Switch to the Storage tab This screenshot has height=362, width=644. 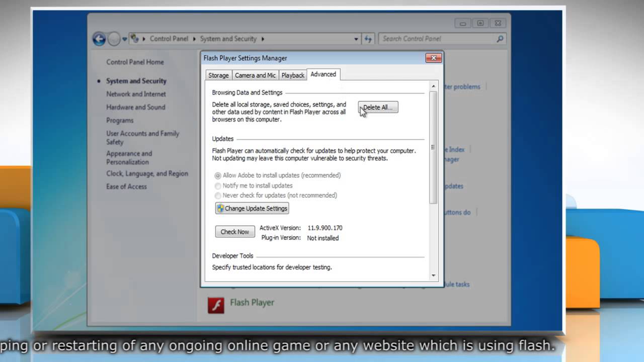pos(218,75)
